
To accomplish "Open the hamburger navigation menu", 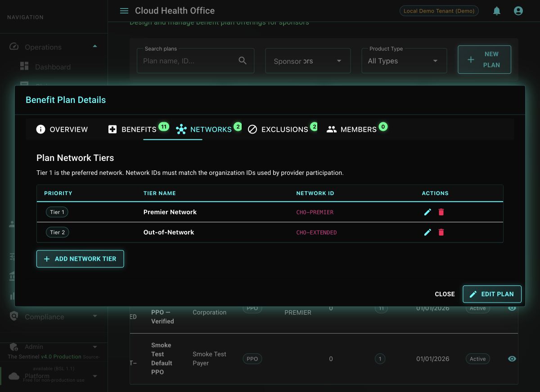I will point(124,11).
